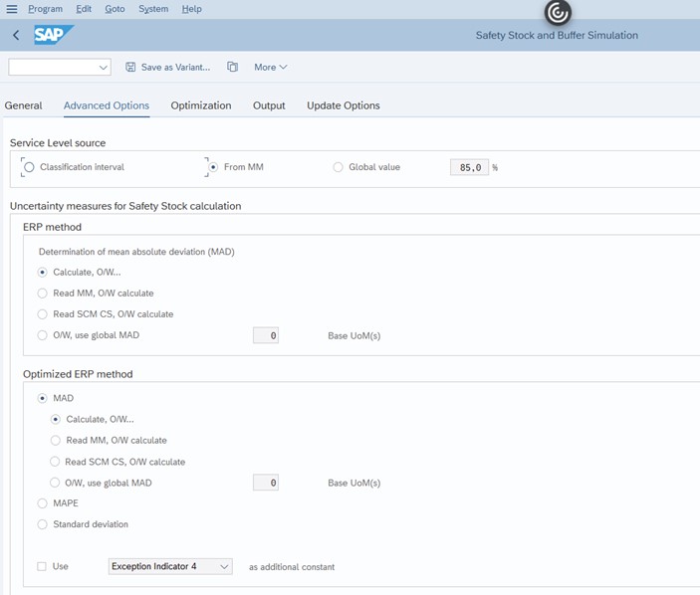Click 'as additional constant' label
Viewport: 700px width, 595px height.
292,567
